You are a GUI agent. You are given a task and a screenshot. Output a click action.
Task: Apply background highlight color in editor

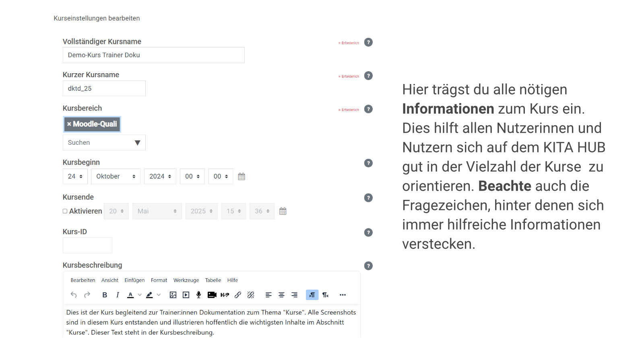coord(149,295)
